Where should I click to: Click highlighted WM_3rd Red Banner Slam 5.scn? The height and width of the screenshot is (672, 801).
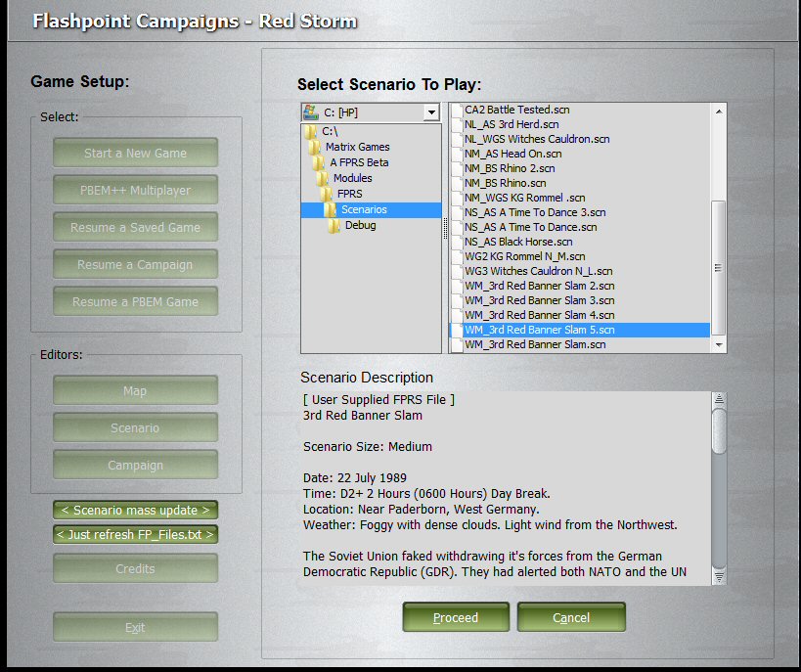click(580, 330)
